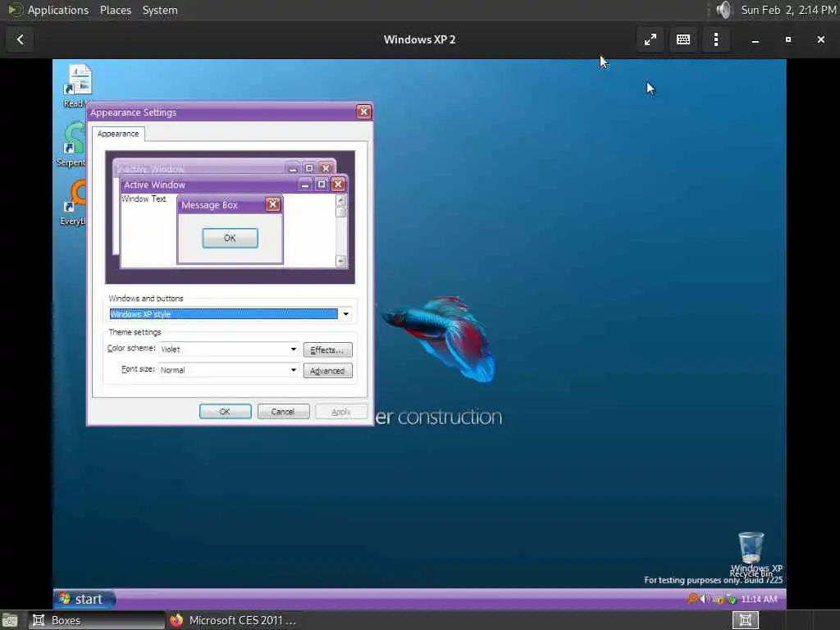This screenshot has height=630, width=840.
Task: Select the Appearance tab
Action: [x=118, y=134]
